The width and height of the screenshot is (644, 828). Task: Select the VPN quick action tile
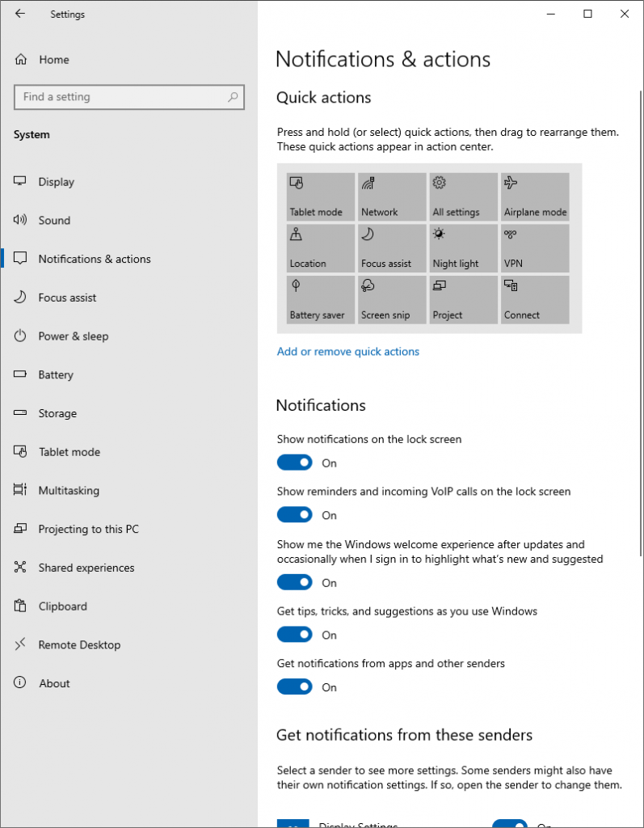535,248
